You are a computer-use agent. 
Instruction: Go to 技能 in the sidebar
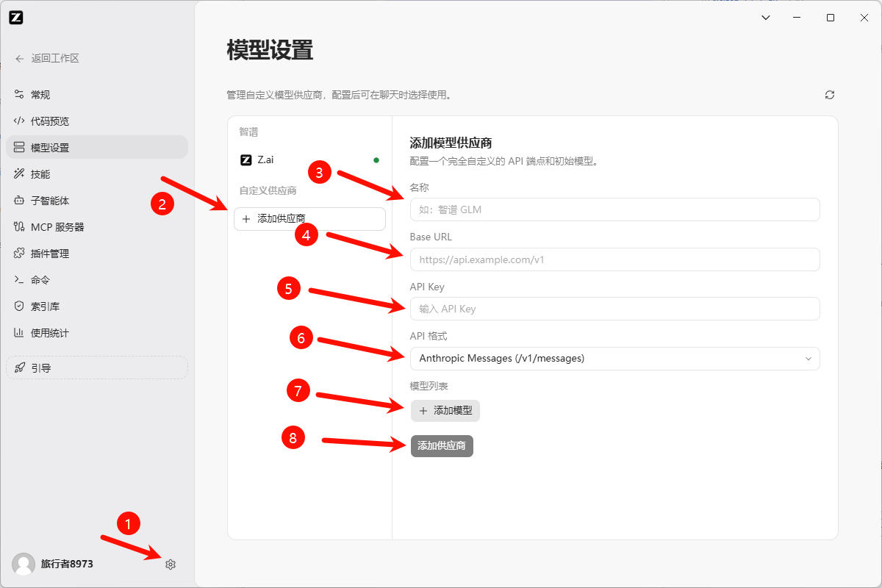[x=97, y=174]
